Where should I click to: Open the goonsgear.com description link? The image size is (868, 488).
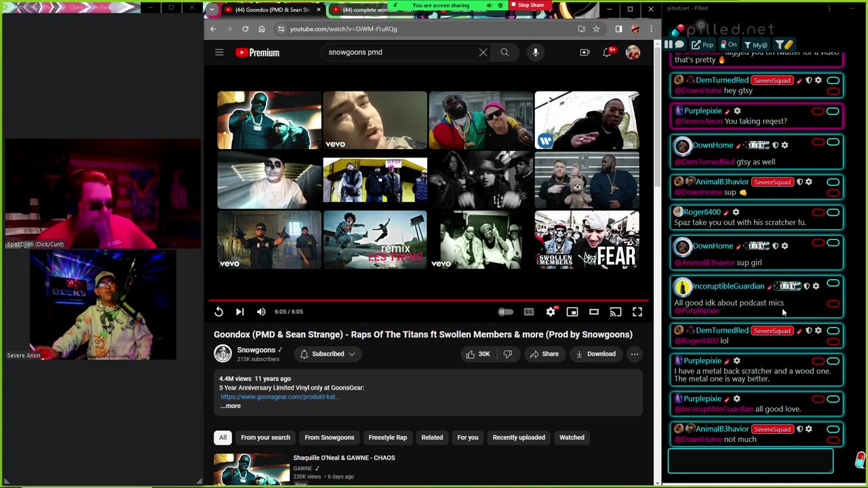(x=279, y=396)
